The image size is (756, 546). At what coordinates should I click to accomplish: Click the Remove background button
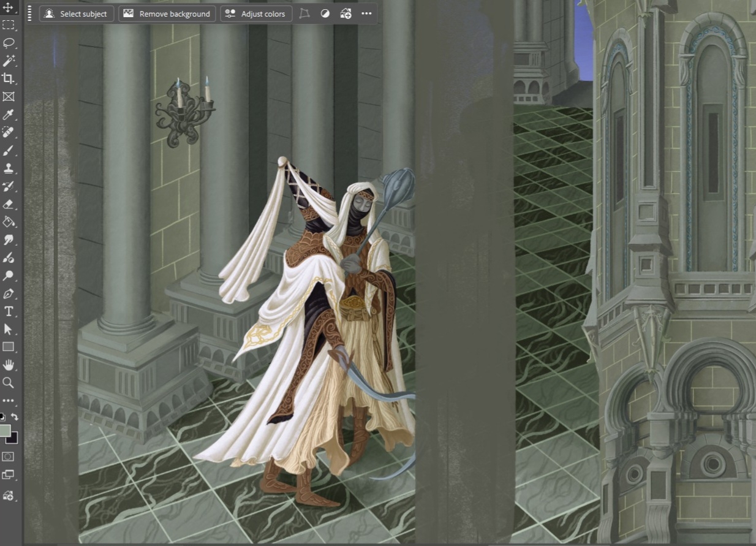pyautogui.click(x=167, y=13)
